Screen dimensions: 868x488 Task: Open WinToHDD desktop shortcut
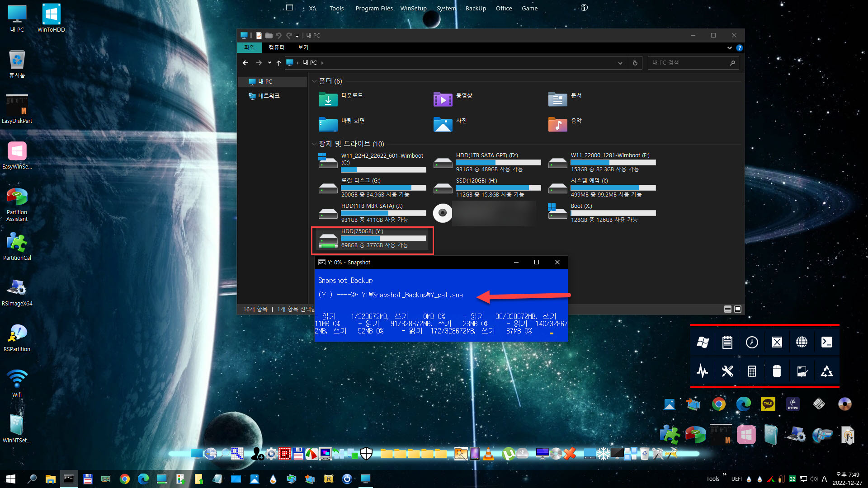click(51, 19)
